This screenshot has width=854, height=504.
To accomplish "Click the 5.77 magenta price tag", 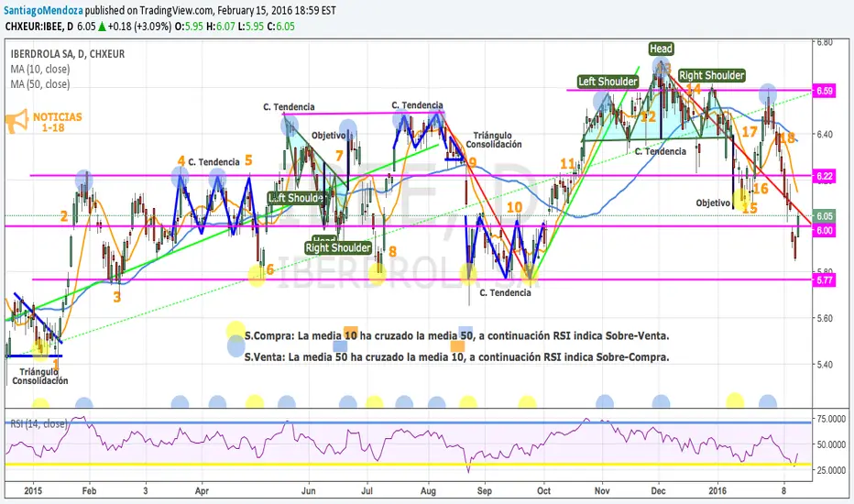I will 824,280.
